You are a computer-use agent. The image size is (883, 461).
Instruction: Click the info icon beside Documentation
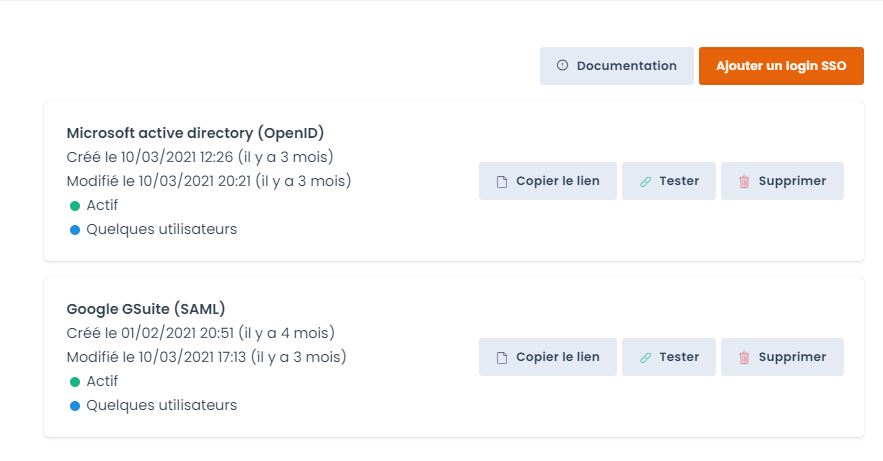click(562, 66)
